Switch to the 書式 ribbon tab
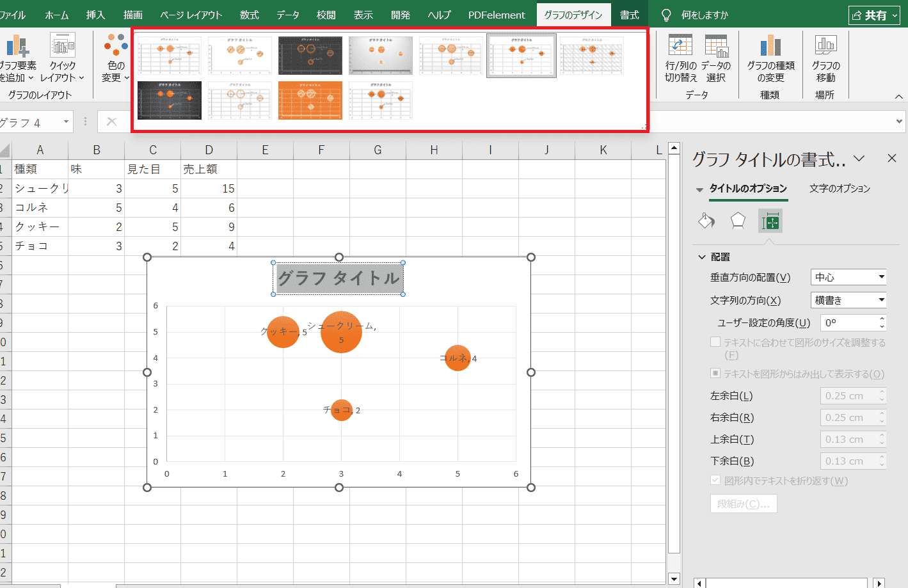 pyautogui.click(x=629, y=15)
